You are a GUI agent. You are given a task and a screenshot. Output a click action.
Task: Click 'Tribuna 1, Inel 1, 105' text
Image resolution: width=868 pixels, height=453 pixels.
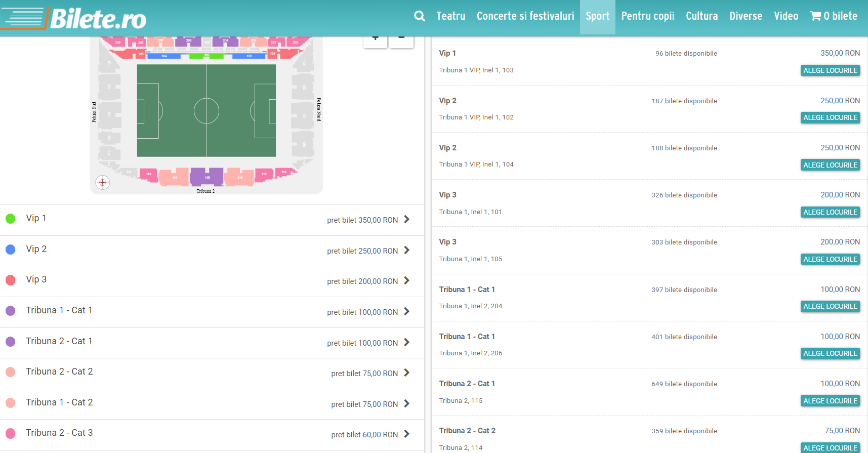click(471, 259)
